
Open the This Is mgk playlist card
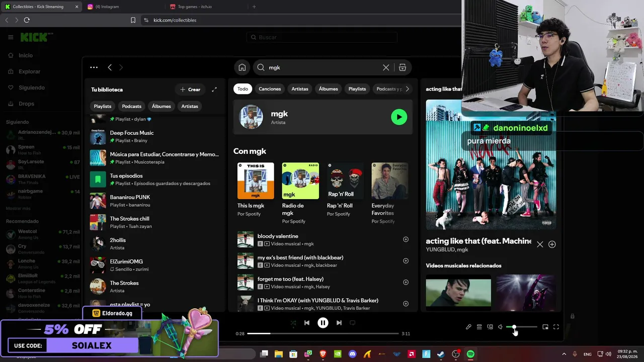256,190
